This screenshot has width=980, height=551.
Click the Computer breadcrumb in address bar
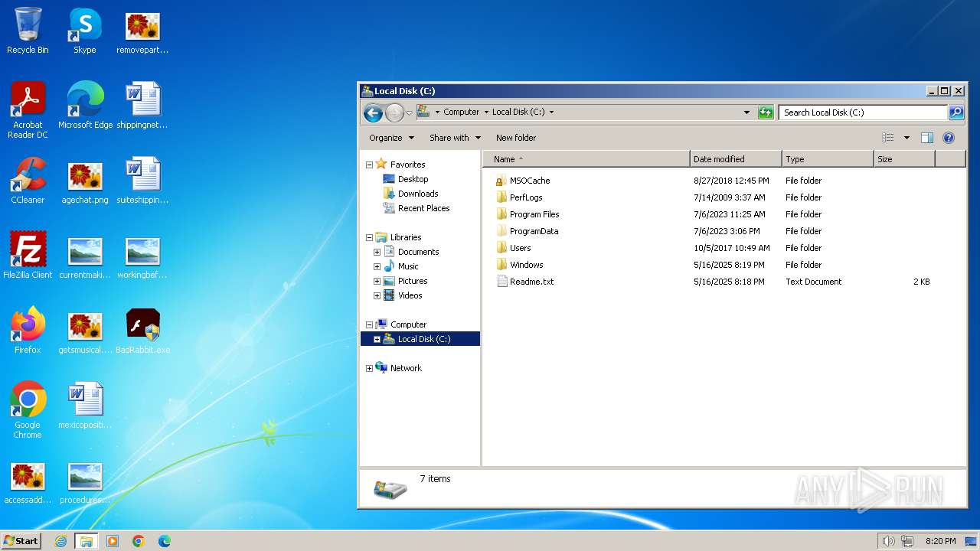point(461,112)
